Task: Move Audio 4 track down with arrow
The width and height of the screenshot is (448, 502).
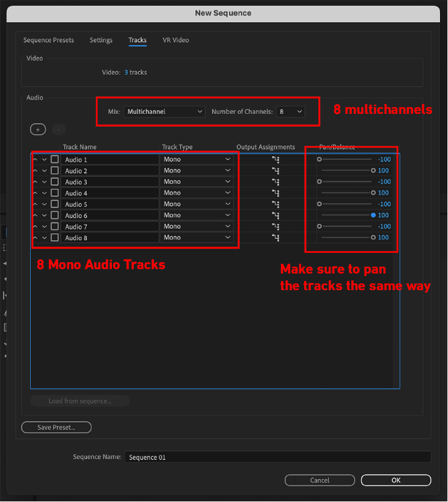Action: [44, 193]
